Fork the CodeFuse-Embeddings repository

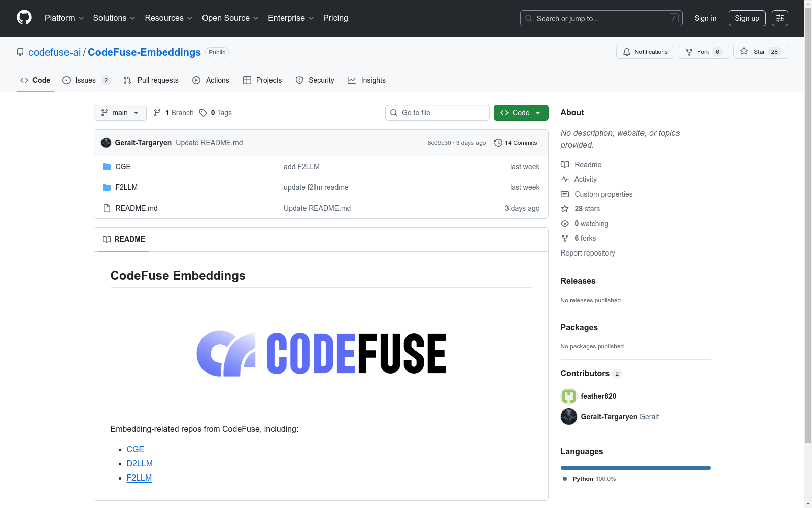point(703,52)
